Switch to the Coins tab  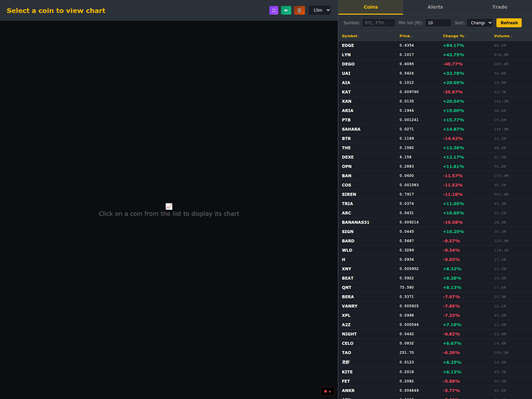pos(371,7)
